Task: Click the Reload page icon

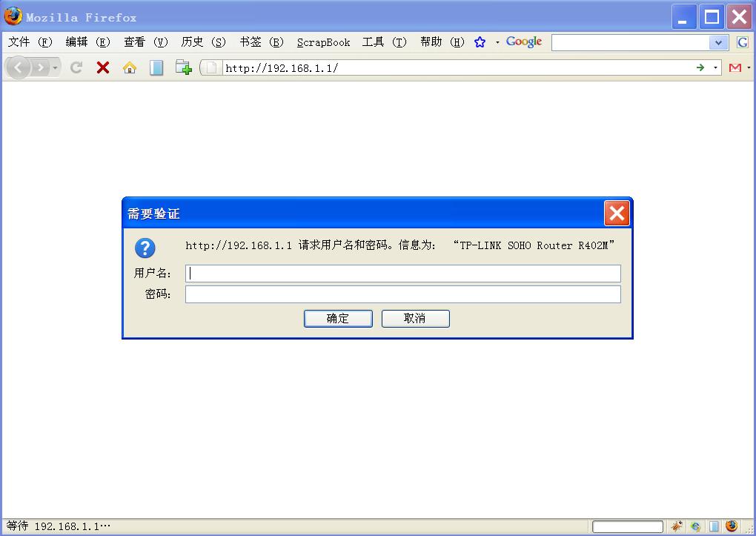Action: coord(76,67)
